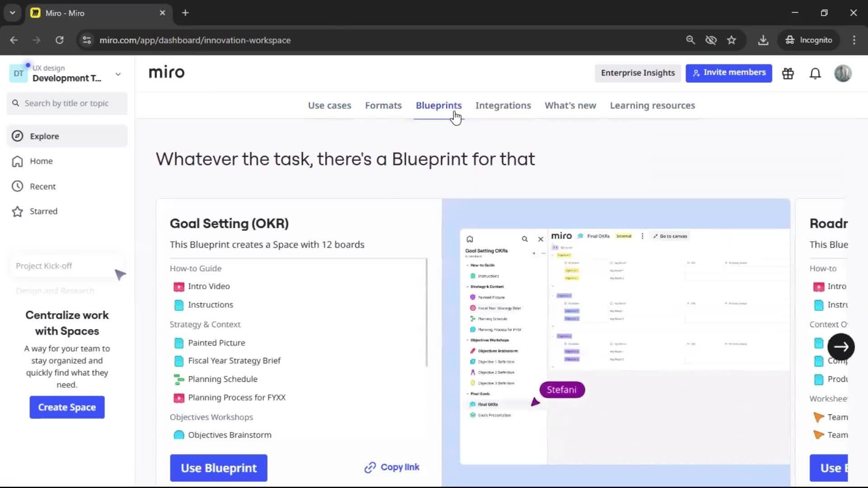Expand the Development Team workspace dropdown
The height and width of the screenshot is (488, 868).
(x=118, y=74)
